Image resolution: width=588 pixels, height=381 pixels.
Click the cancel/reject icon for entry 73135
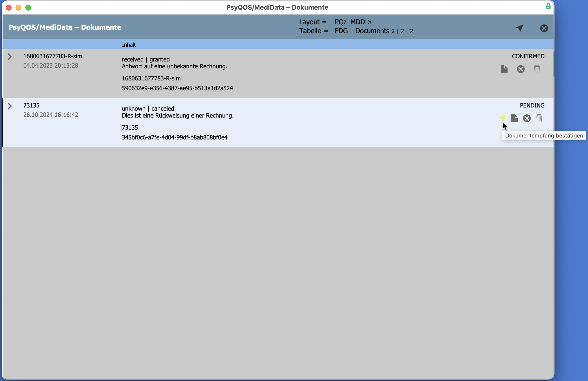[526, 118]
